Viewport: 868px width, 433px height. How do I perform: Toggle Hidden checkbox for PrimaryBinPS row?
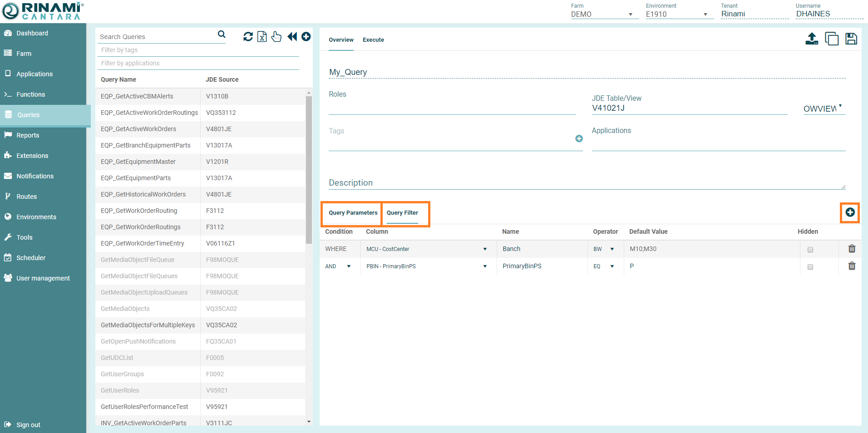pos(810,267)
